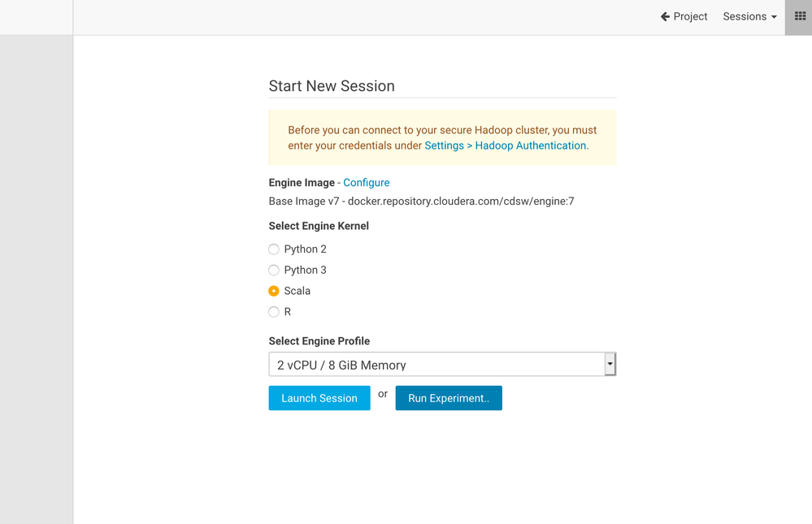Click the Scala kernel label text
The image size is (812, 524).
297,291
